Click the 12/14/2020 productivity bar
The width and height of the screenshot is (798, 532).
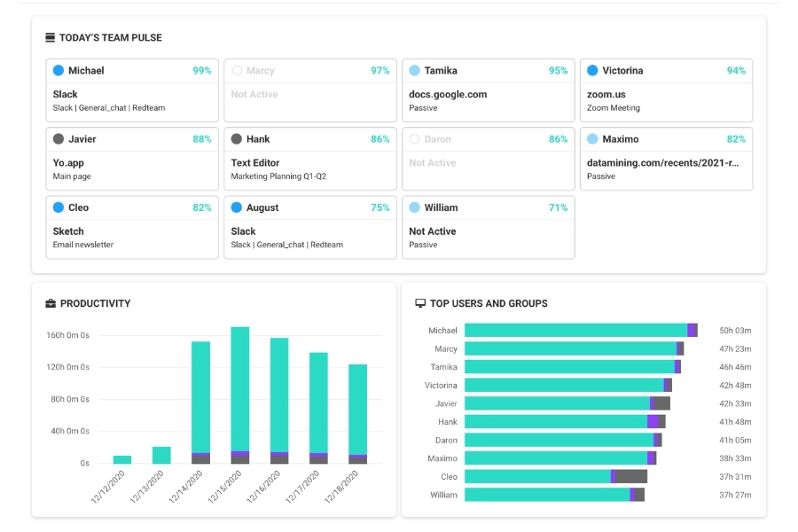[200, 403]
